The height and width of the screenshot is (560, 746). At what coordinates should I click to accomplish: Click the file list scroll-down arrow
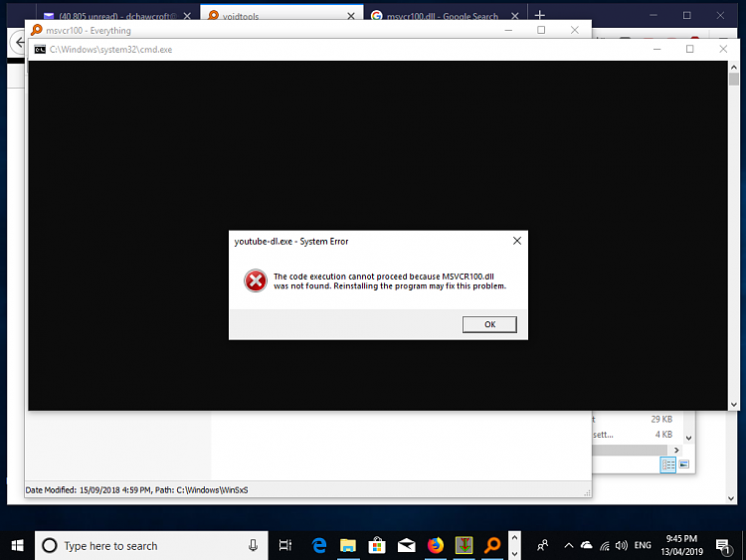[x=688, y=438]
